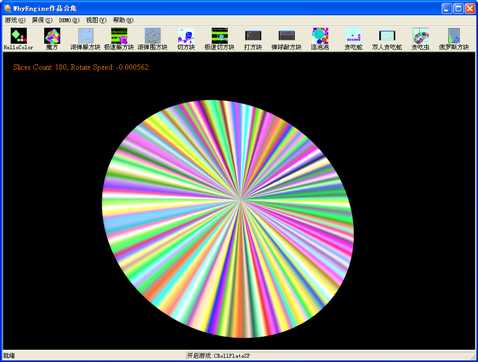Open the 俄罗斯方块 Tetris game icon
The width and height of the screenshot is (478, 362).
click(x=454, y=36)
